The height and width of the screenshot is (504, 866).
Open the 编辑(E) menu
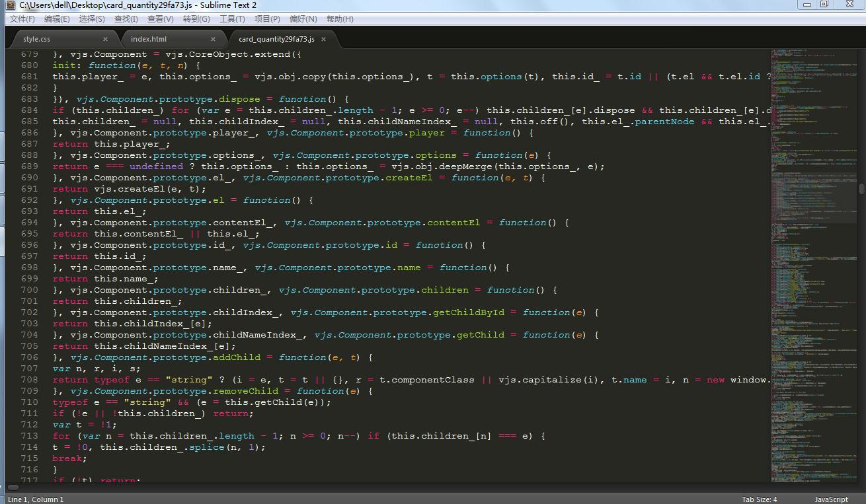57,19
